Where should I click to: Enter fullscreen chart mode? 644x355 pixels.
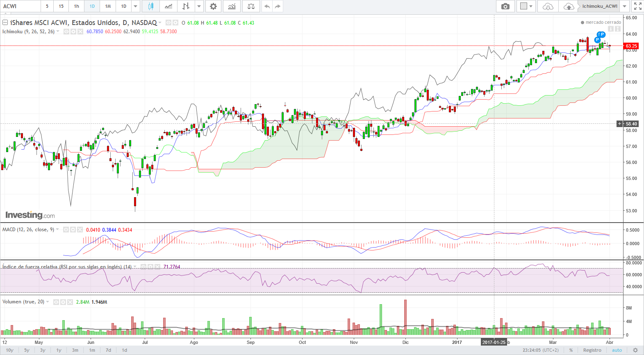pyautogui.click(x=637, y=6)
